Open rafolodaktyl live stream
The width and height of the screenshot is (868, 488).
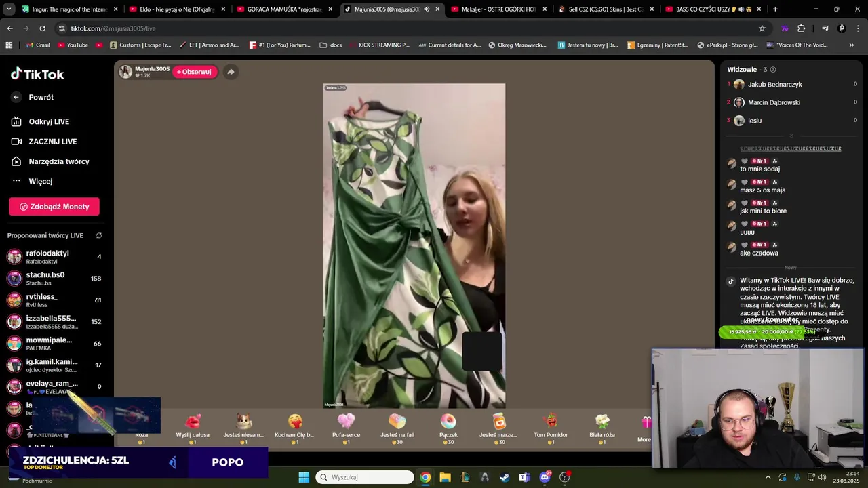tap(54, 257)
